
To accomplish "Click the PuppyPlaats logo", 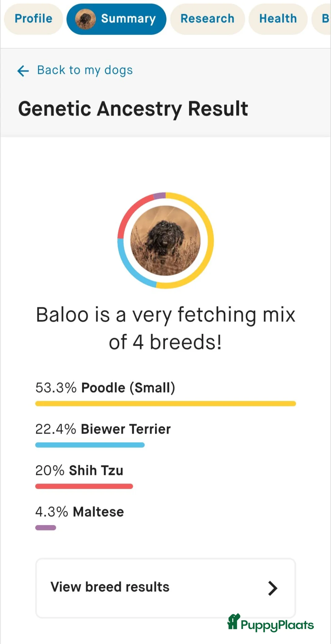I will point(271,623).
